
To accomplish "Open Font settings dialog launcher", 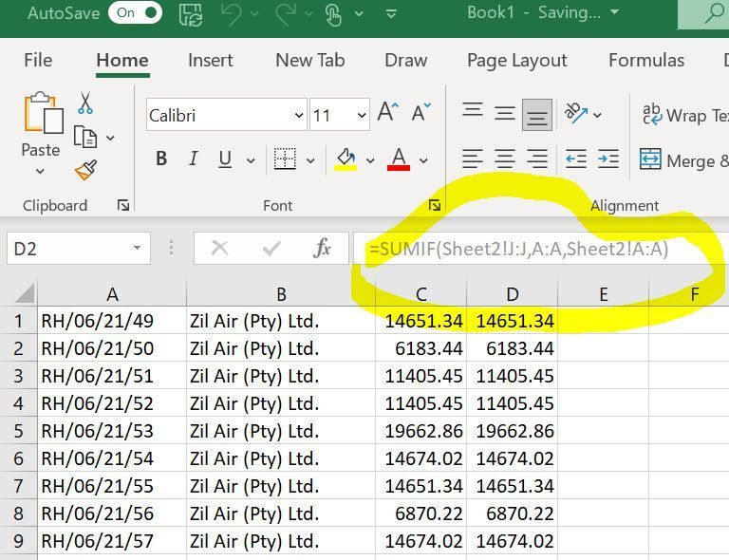I will 435,205.
